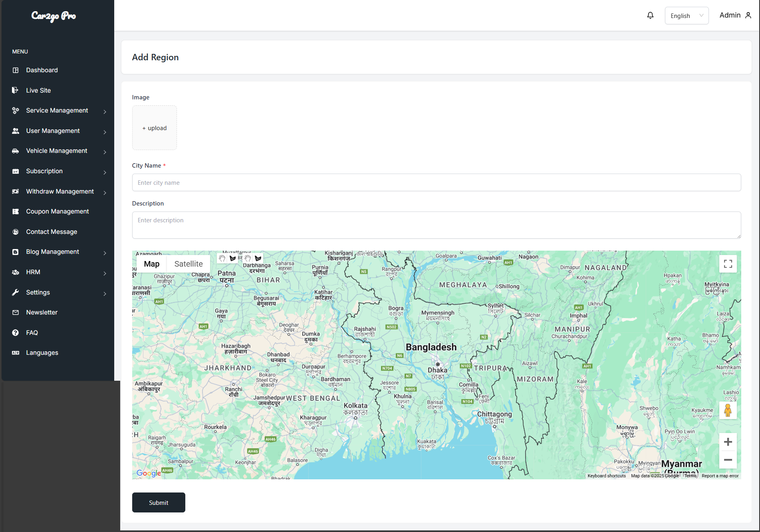
Task: Click the Languages icon in sidebar
Action: point(16,353)
